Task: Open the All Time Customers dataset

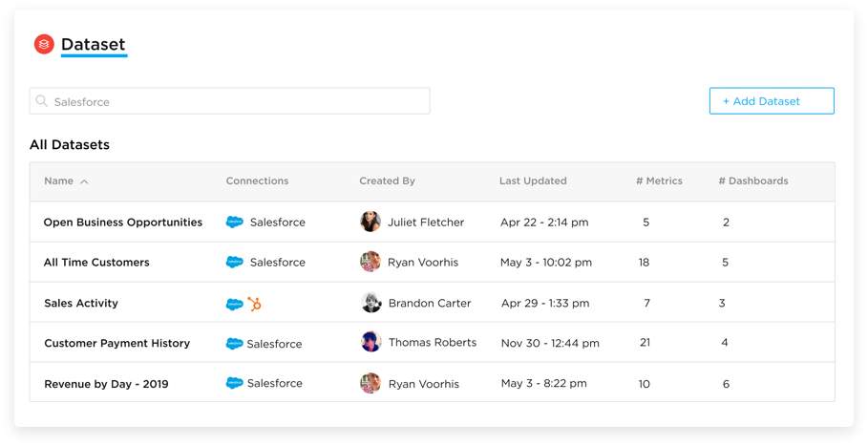Action: (x=96, y=263)
